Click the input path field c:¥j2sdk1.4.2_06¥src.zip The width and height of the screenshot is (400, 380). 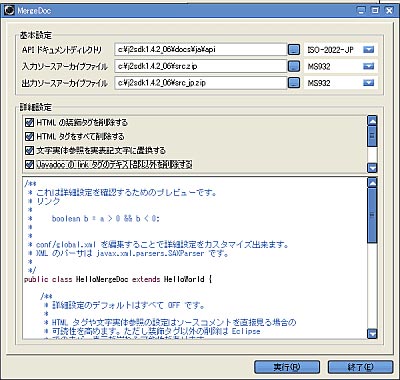click(x=200, y=66)
